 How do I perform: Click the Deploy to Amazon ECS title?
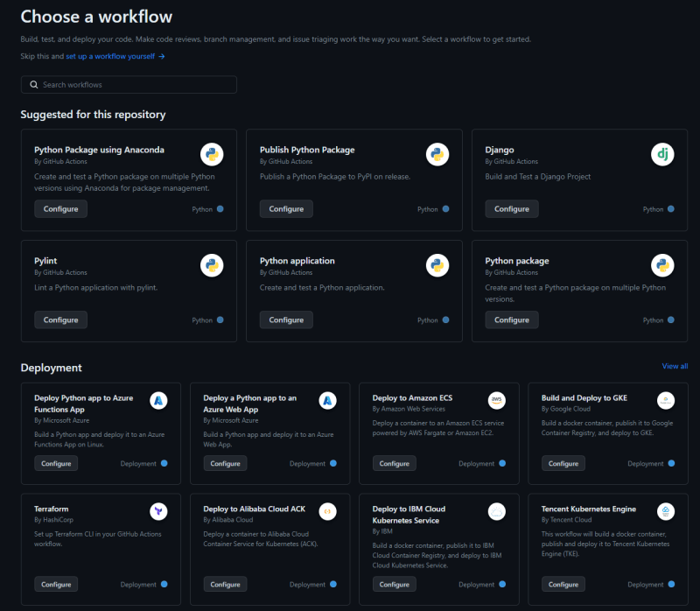pyautogui.click(x=412, y=398)
